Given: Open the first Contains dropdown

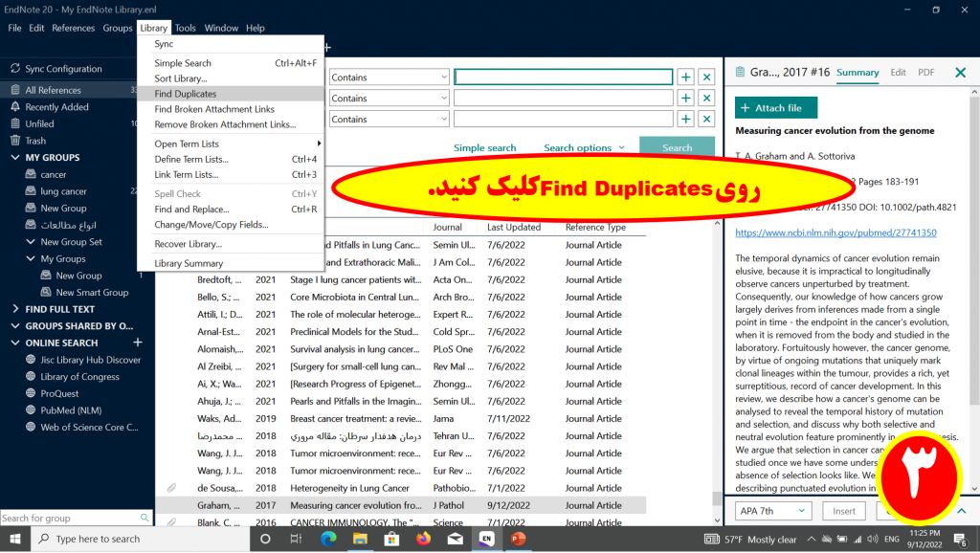Looking at the screenshot, I should tap(389, 77).
